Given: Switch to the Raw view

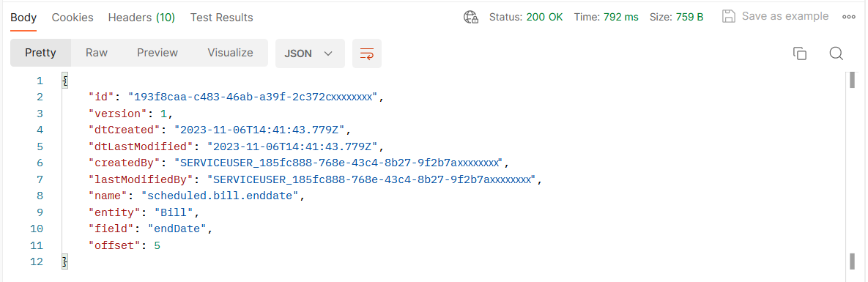Looking at the screenshot, I should tap(96, 53).
